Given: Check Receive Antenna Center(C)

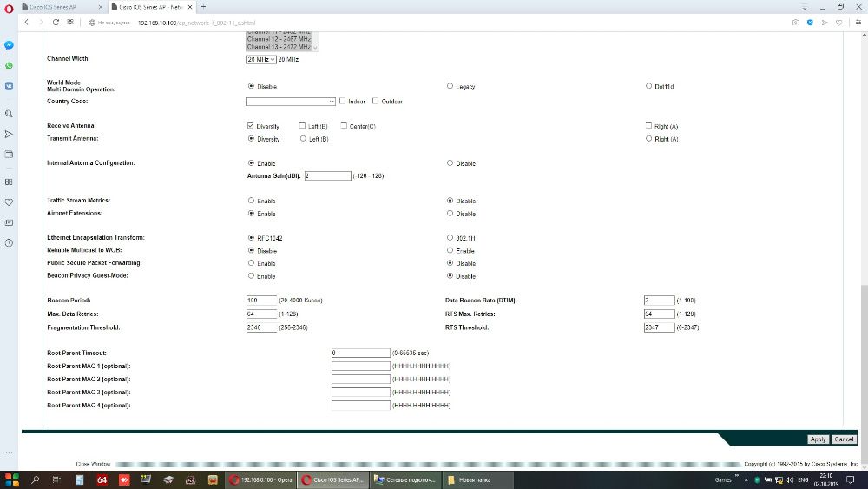Looking at the screenshot, I should coord(344,126).
